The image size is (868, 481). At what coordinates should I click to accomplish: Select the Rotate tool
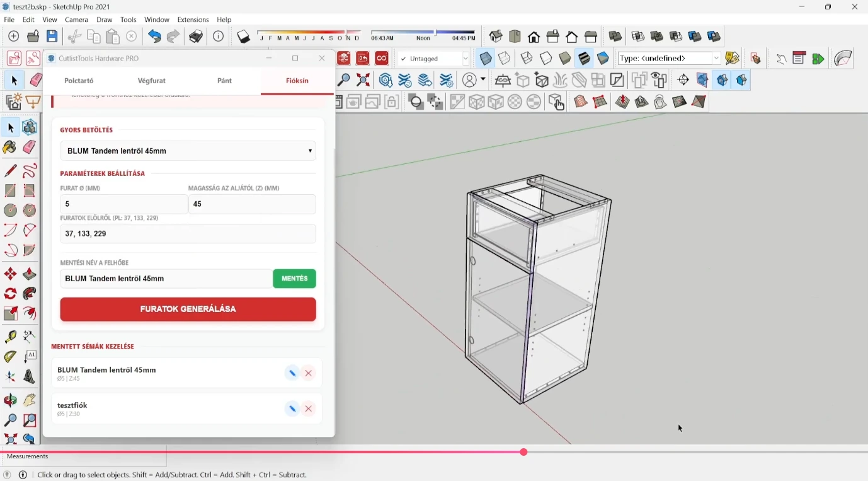(10, 294)
